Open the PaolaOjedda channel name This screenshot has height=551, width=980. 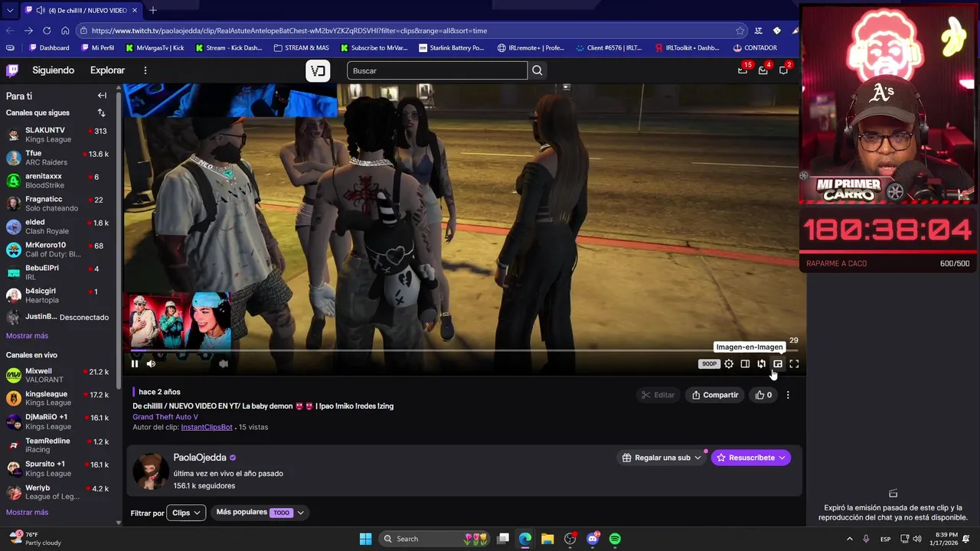point(200,458)
